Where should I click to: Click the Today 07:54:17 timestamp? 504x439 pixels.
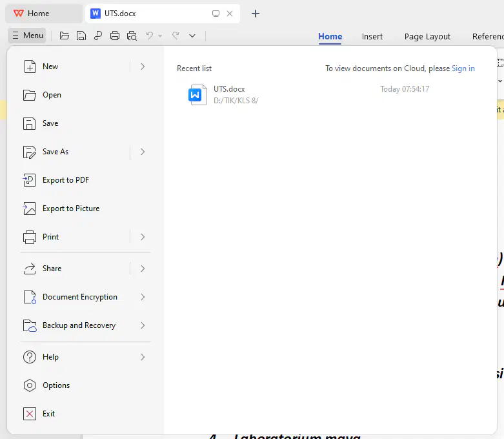coord(405,89)
